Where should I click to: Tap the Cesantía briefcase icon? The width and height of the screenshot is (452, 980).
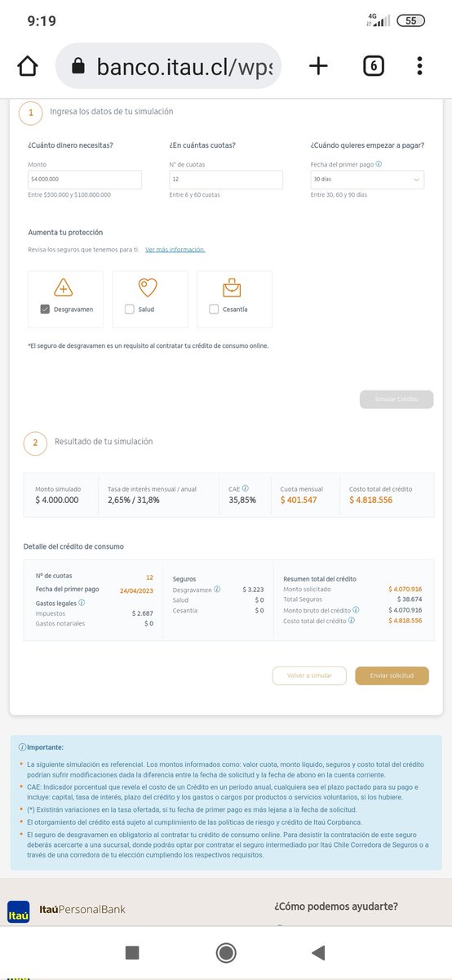(x=233, y=287)
